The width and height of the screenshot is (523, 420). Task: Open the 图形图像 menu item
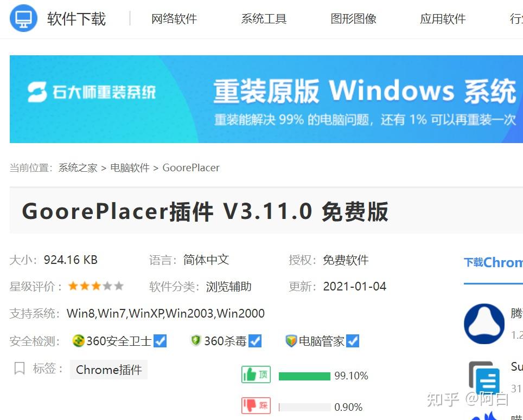[x=354, y=19]
